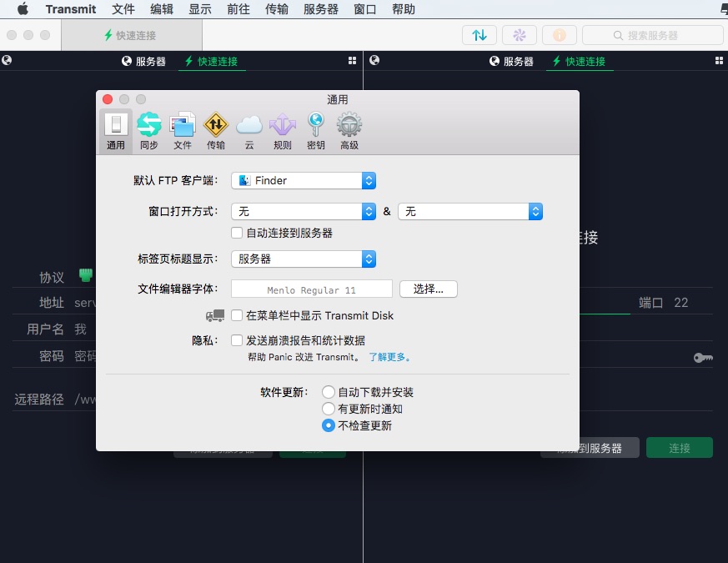
Task: Click the green protocol connector icon
Action: 86,275
